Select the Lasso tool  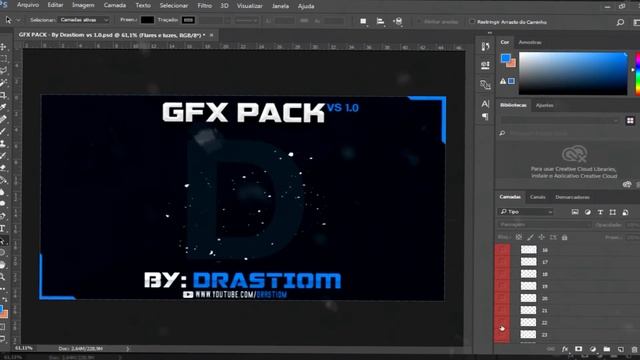click(x=3, y=71)
